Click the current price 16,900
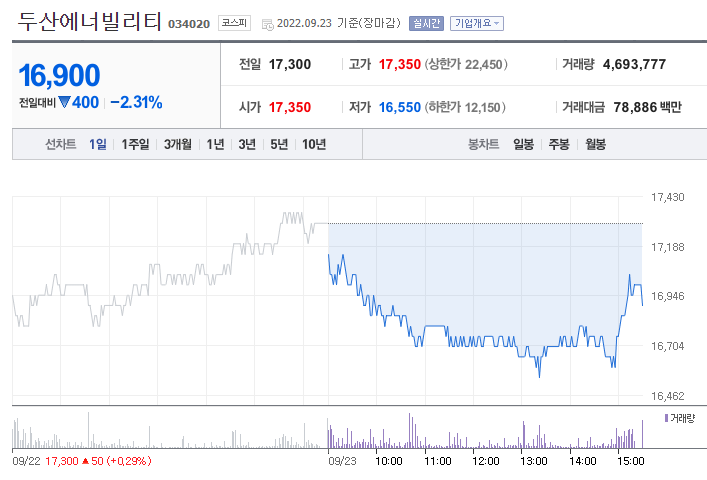This screenshot has width=707, height=480. point(59,75)
